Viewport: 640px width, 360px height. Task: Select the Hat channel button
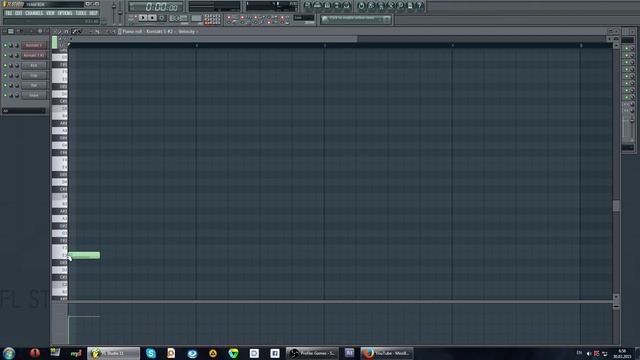tap(34, 85)
